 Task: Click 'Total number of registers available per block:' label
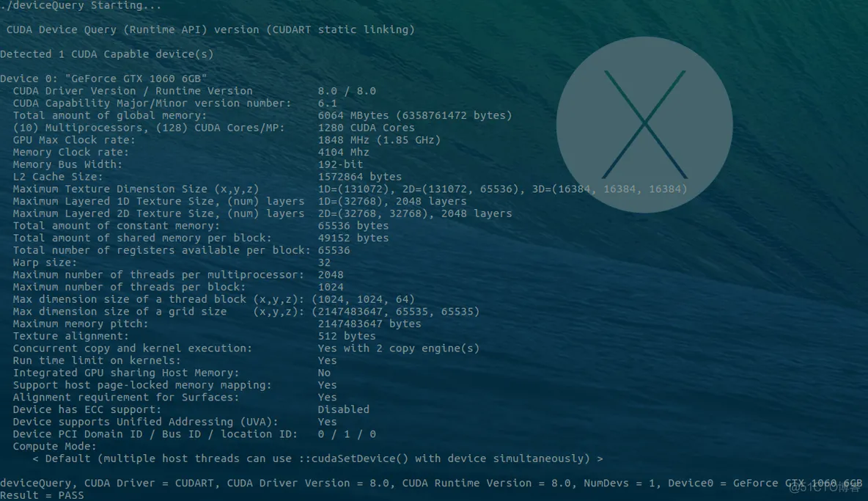point(161,249)
